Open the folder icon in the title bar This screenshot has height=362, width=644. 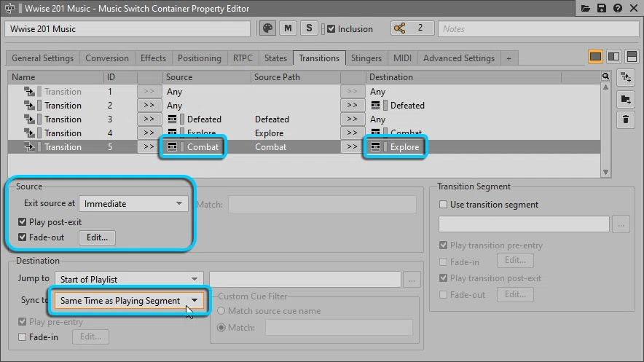[x=585, y=8]
